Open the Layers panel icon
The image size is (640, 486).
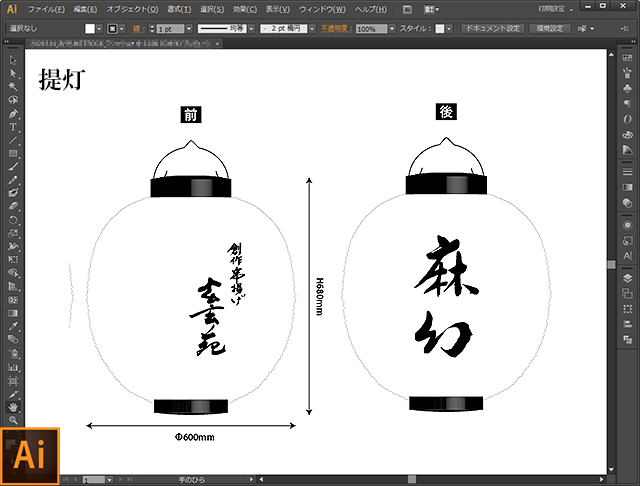[x=627, y=279]
